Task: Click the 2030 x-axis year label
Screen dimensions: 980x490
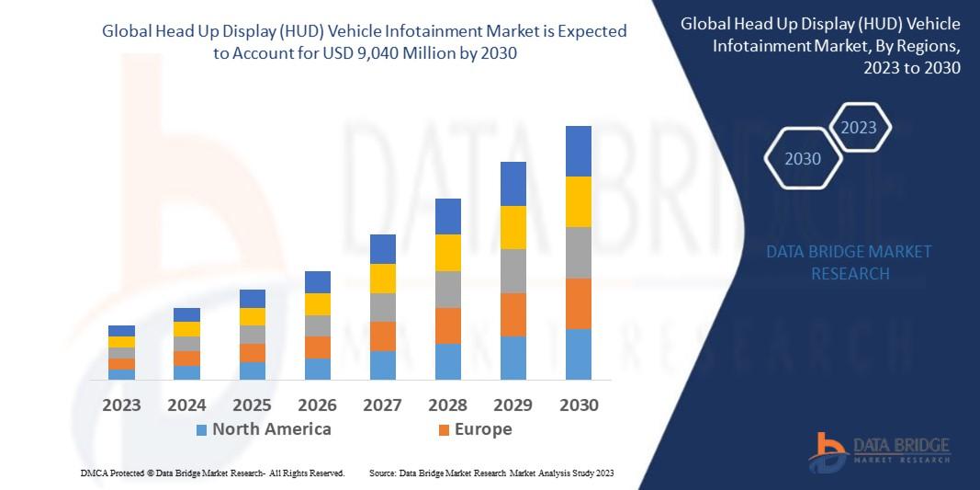Action: pos(579,405)
